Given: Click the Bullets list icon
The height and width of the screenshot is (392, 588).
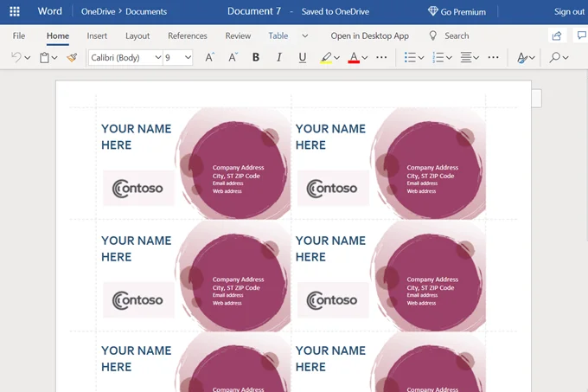Looking at the screenshot, I should [x=410, y=57].
